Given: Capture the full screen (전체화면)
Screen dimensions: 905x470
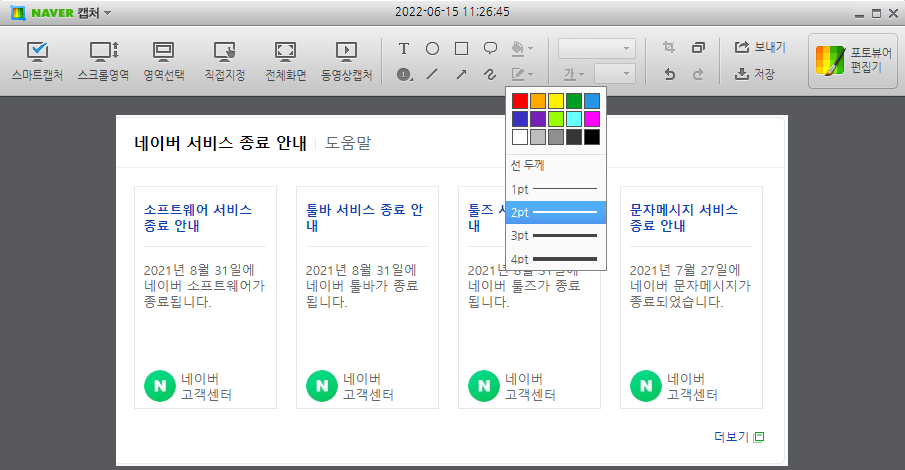Looking at the screenshot, I should pyautogui.click(x=285, y=61).
